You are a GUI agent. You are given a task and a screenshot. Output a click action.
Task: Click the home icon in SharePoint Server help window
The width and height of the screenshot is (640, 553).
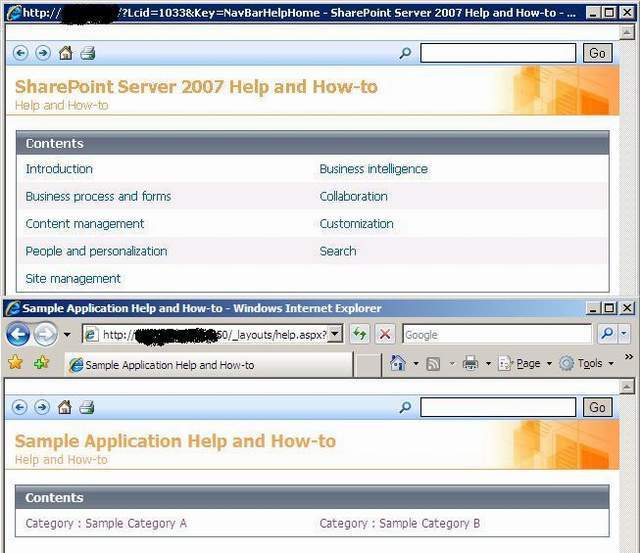click(66, 53)
